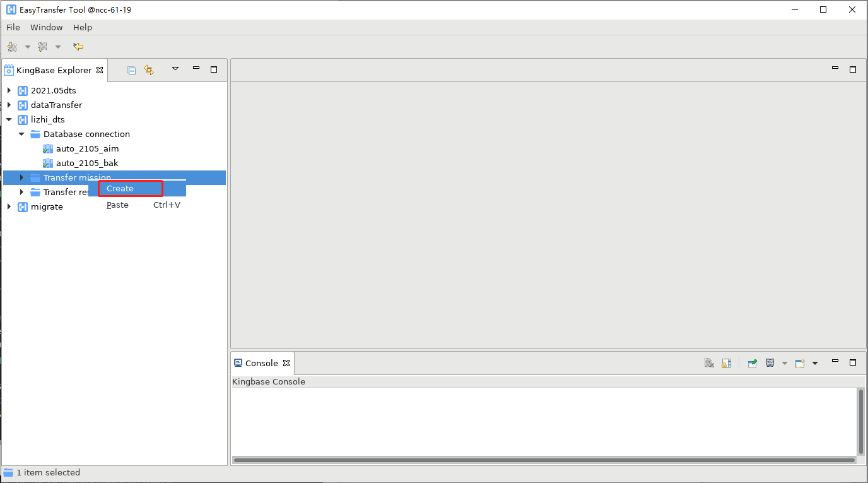This screenshot has width=868, height=483.
Task: Select the auto_2105_aim connection
Action: click(x=87, y=148)
